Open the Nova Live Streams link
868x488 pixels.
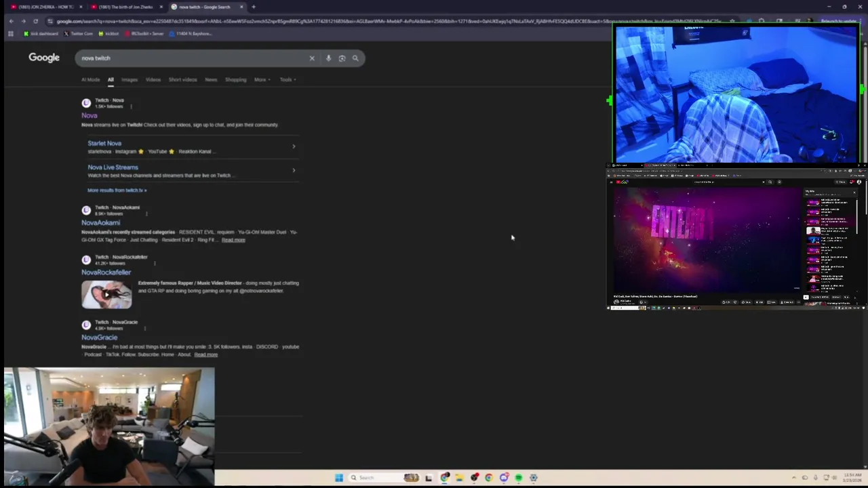113,167
